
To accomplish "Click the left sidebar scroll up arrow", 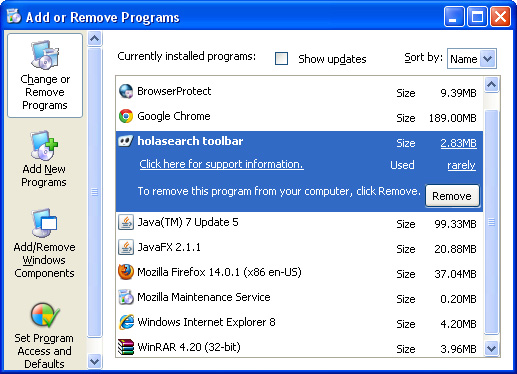I will (95, 39).
